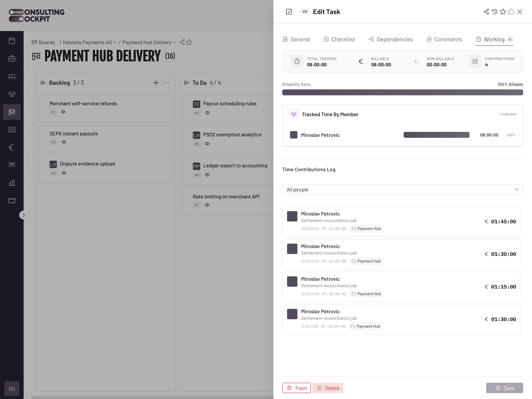This screenshot has height=399, width=532.
Task: Open the boards icon in sidebar
Action: tap(12, 112)
